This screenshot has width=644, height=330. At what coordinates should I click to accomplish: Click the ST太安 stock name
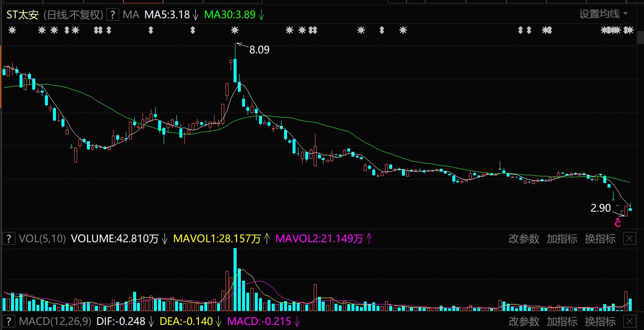22,15
